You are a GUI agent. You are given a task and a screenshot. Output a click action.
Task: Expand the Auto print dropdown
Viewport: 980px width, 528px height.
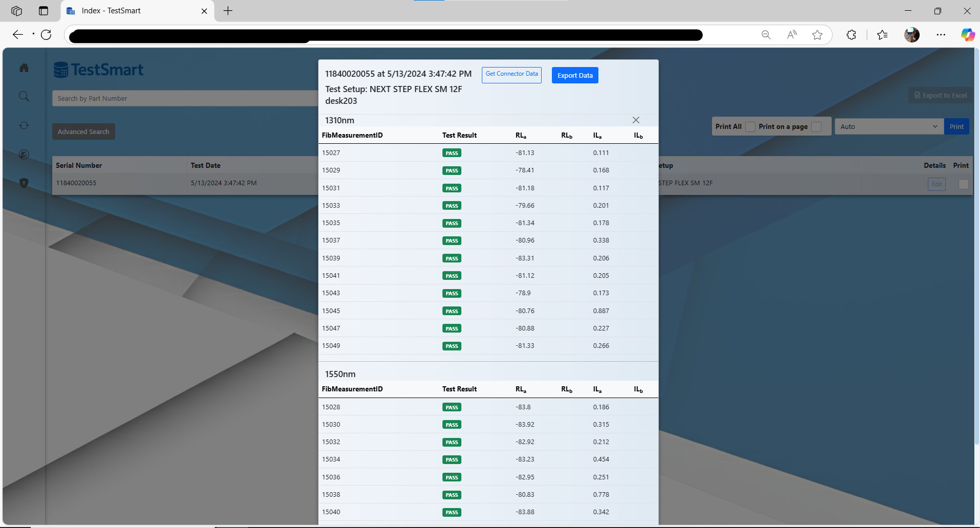[889, 127]
